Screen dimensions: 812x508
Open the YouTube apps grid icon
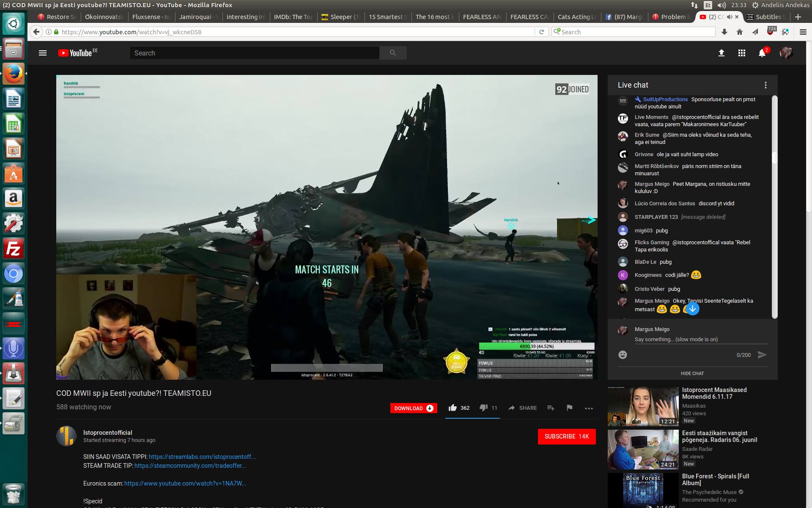pyautogui.click(x=742, y=53)
